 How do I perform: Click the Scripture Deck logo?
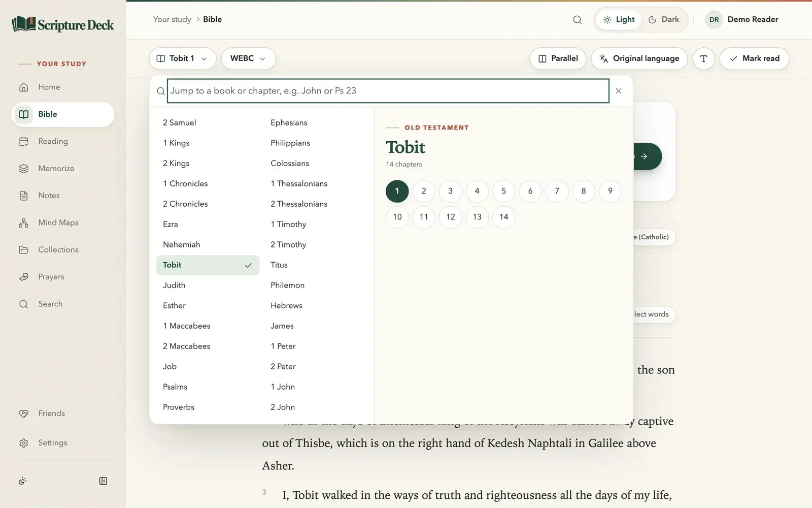tap(63, 24)
